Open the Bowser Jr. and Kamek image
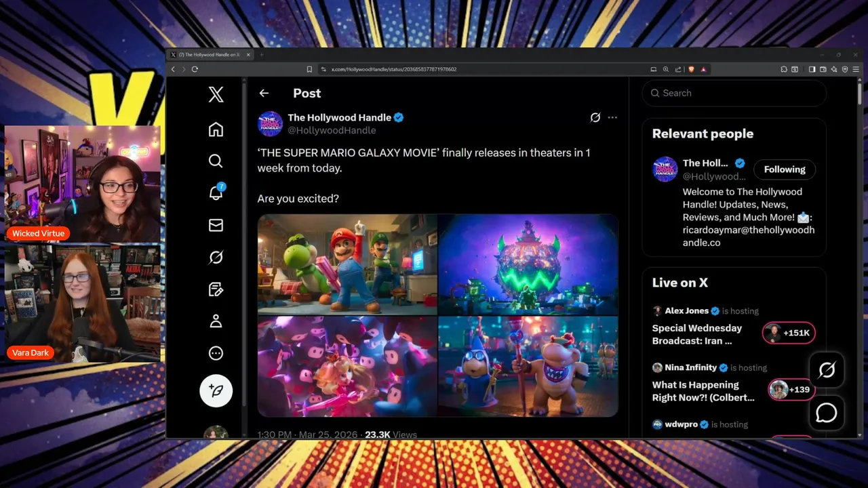This screenshot has height=488, width=868. (x=528, y=366)
